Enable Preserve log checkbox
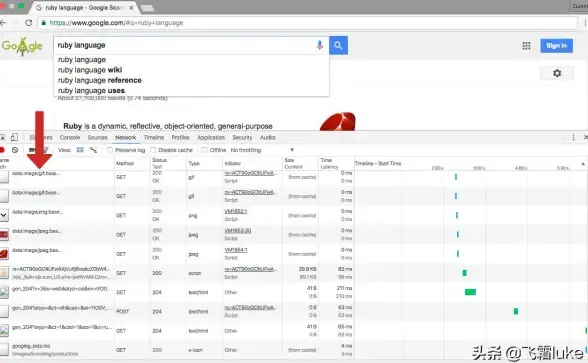 (x=110, y=150)
